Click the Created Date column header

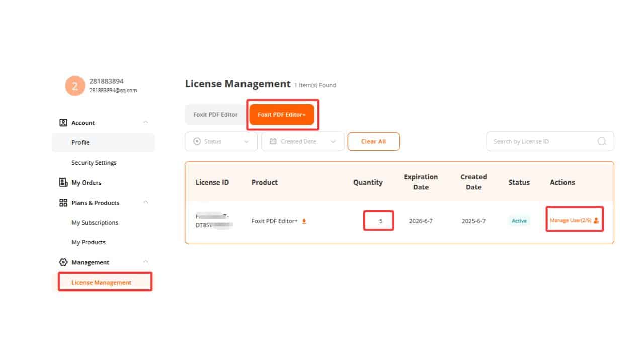point(473,182)
